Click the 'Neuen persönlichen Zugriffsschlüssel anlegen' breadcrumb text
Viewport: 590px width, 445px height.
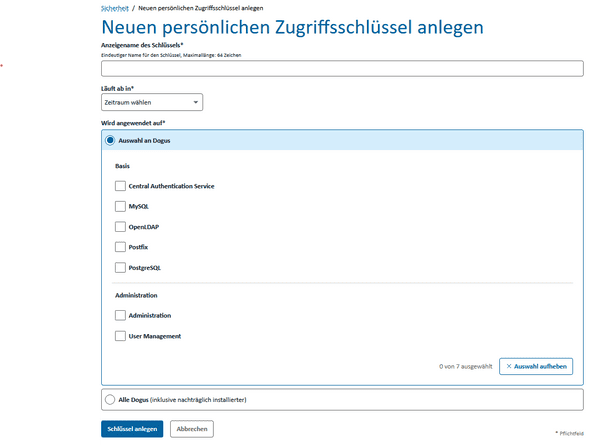click(x=201, y=8)
